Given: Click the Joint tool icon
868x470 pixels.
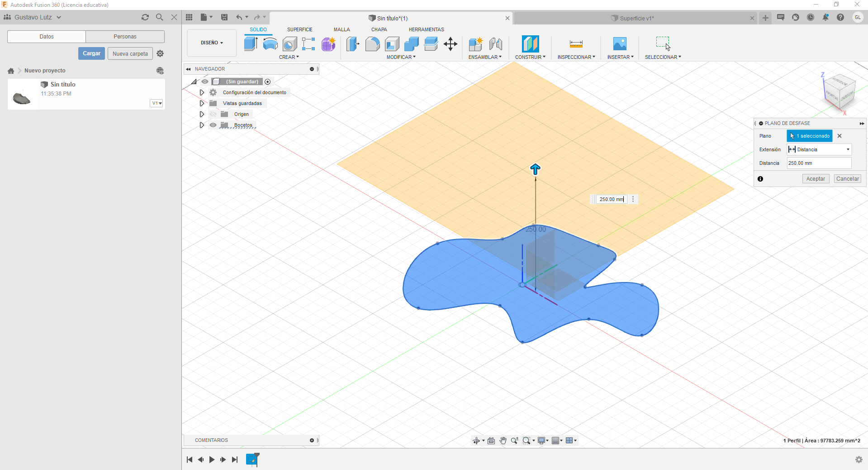Looking at the screenshot, I should 495,44.
